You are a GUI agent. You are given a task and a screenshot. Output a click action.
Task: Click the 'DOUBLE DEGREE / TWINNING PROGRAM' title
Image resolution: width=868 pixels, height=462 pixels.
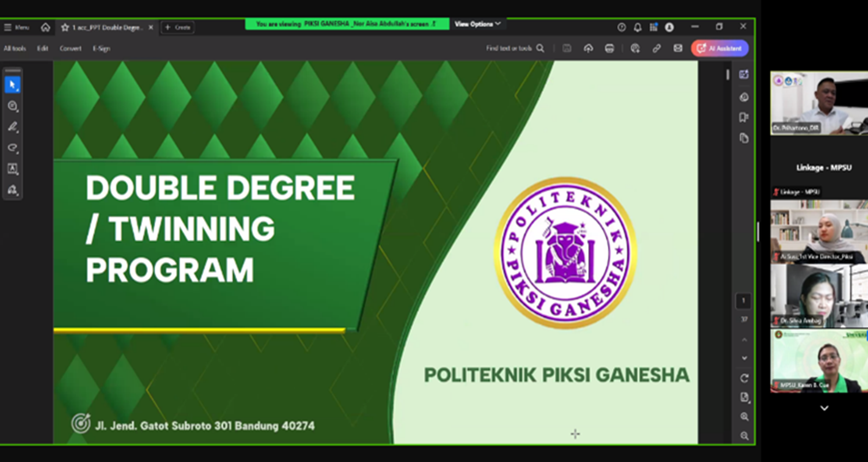click(x=220, y=229)
